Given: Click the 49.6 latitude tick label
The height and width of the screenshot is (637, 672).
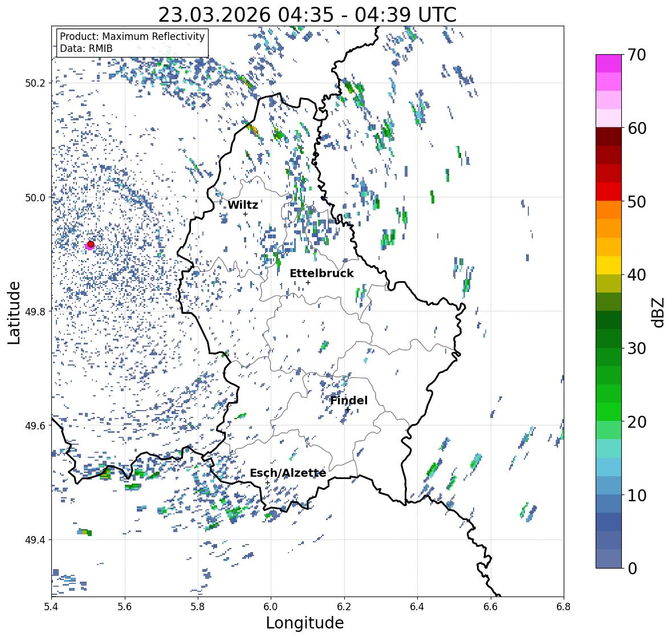Looking at the screenshot, I should click(x=35, y=425).
